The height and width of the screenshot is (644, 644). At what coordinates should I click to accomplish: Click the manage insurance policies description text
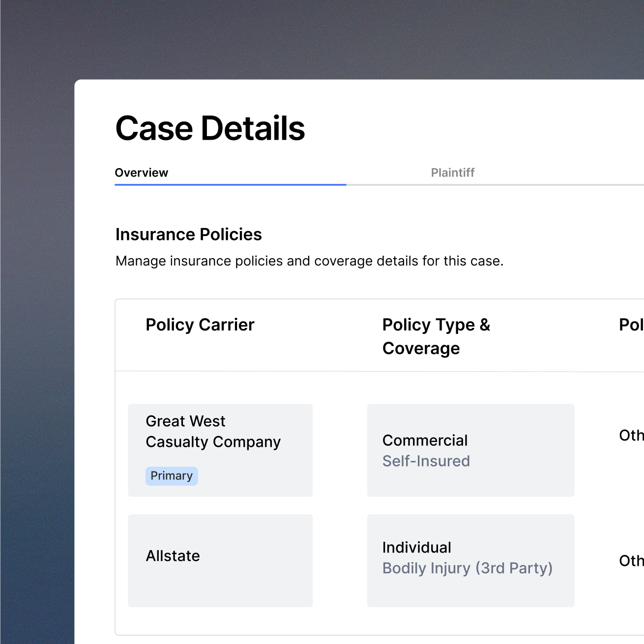tap(309, 261)
